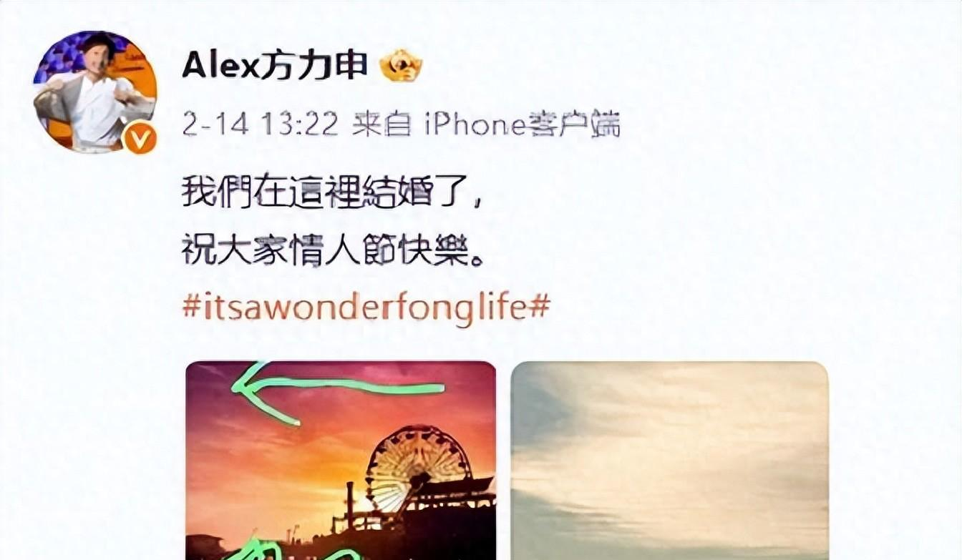962x560 pixels.
Task: Open the cloudy sky photo thumbnail
Action: pos(670,461)
